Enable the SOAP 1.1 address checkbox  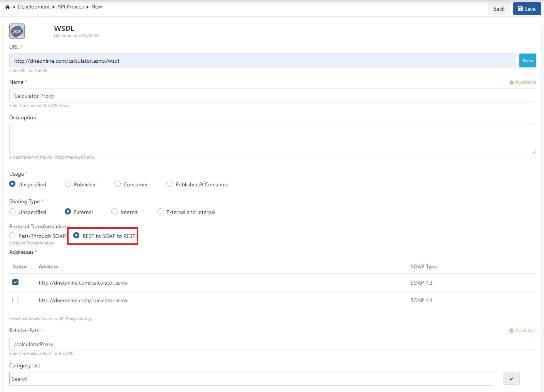coord(15,300)
